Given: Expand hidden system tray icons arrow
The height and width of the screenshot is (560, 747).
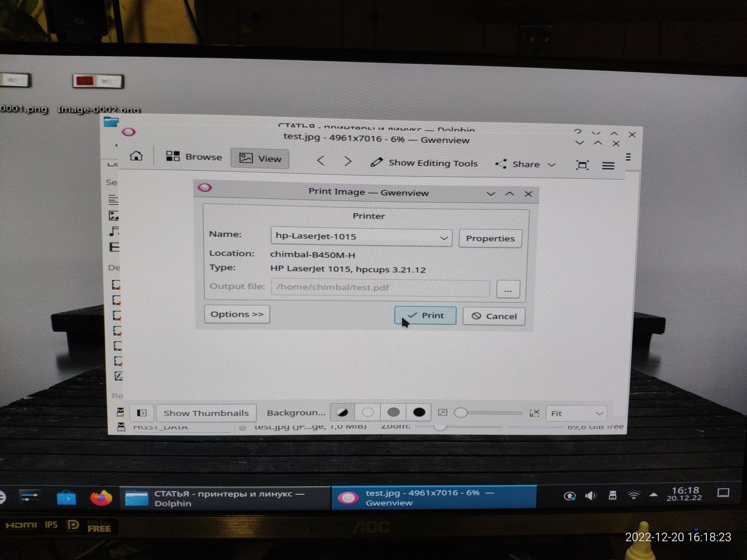Looking at the screenshot, I should (x=654, y=495).
